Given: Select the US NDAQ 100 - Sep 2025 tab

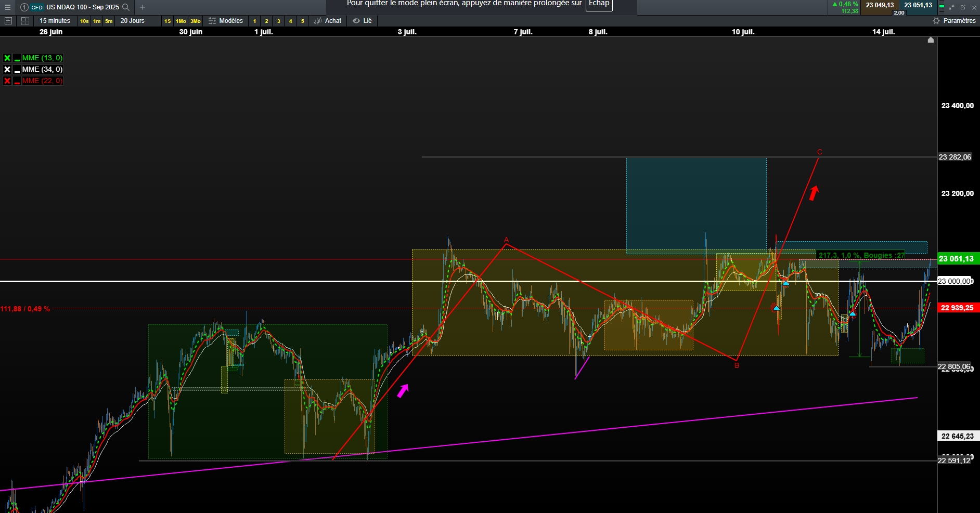Looking at the screenshot, I should 75,7.
